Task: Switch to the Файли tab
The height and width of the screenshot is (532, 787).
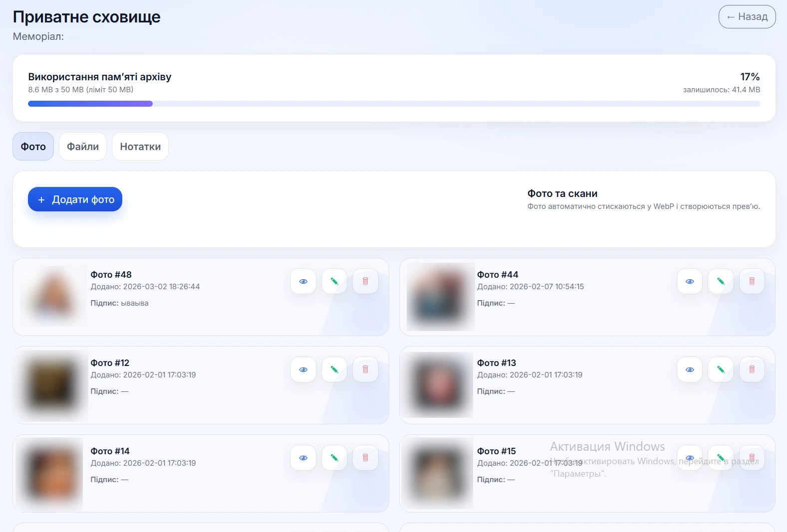Action: click(x=83, y=147)
